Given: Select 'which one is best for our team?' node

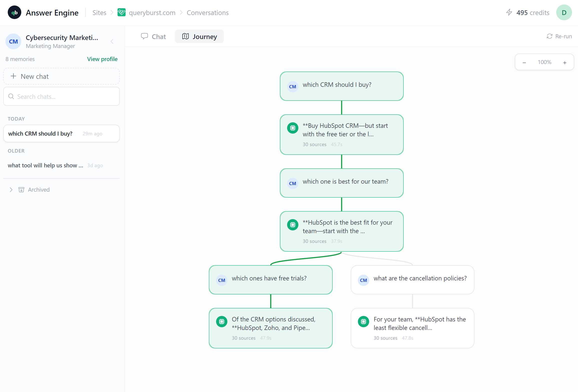Looking at the screenshot, I should (x=342, y=183).
